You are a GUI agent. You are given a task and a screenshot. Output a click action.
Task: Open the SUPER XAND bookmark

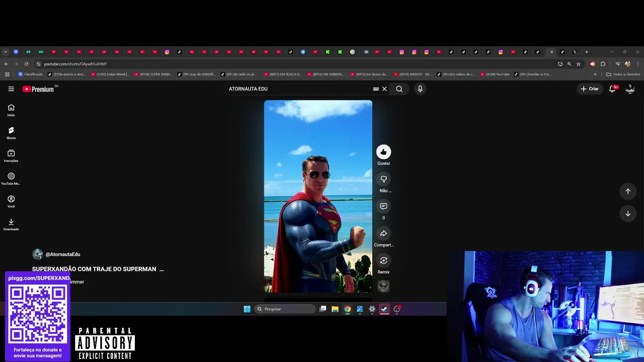[x=153, y=74]
